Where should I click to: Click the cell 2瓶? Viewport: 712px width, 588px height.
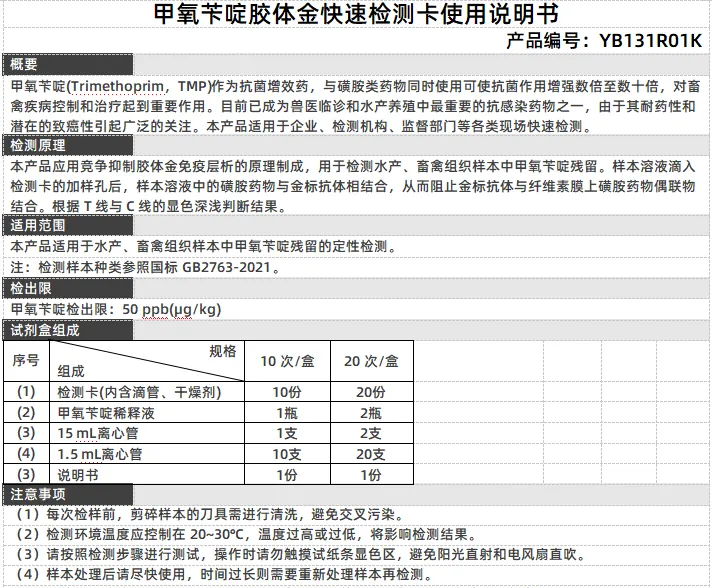(371, 413)
